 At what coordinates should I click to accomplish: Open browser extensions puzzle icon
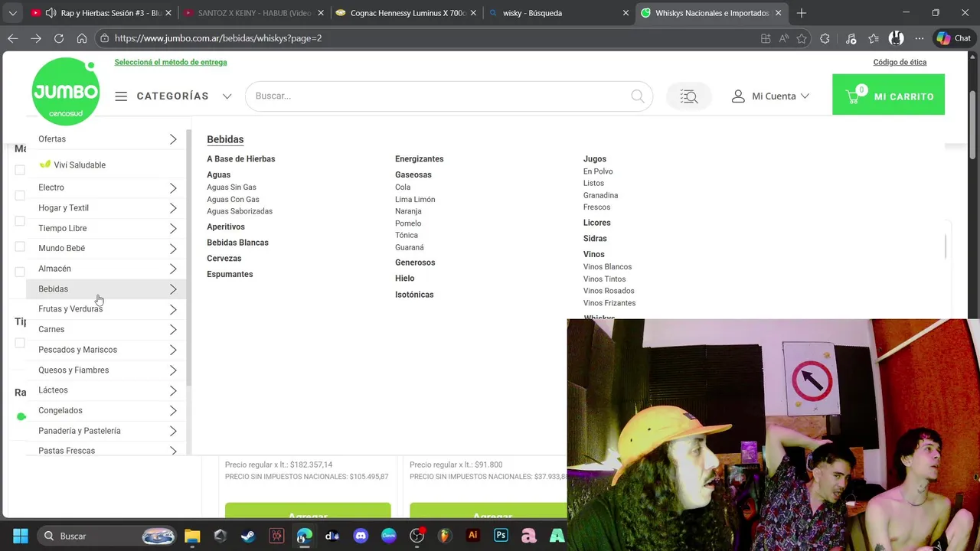[825, 38]
